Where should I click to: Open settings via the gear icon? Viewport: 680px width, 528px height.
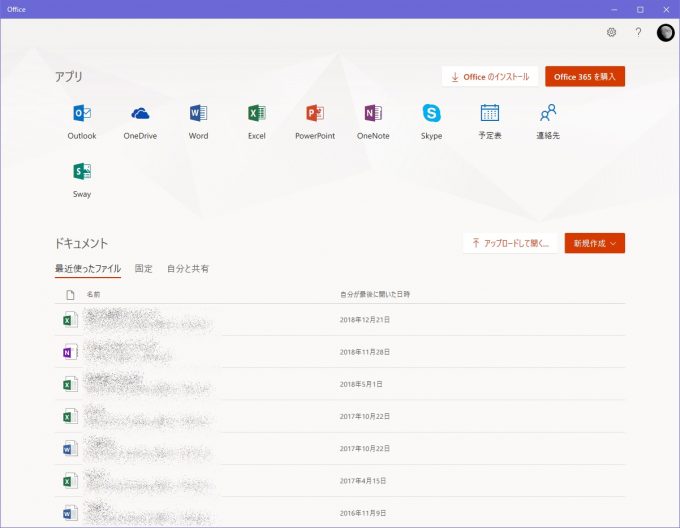coord(611,32)
